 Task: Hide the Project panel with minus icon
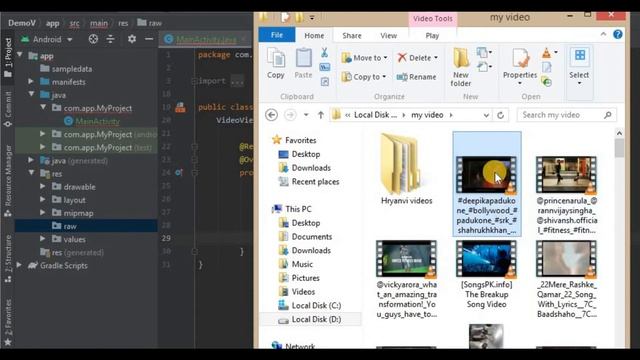click(x=149, y=39)
